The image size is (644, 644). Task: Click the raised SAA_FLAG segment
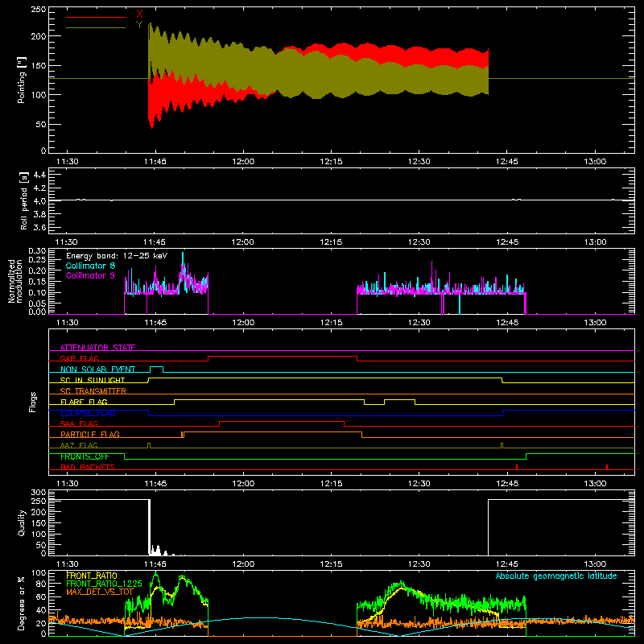[x=282, y=421]
